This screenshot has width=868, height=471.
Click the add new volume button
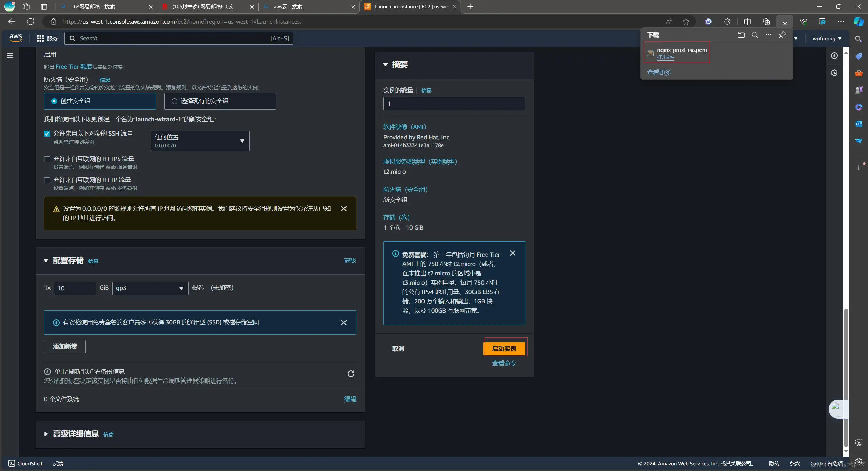(x=65, y=346)
